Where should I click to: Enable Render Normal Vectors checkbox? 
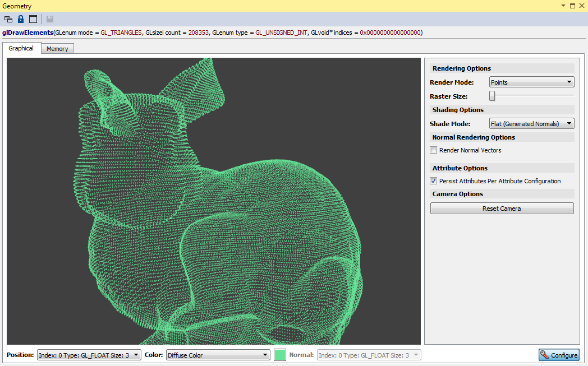click(434, 150)
